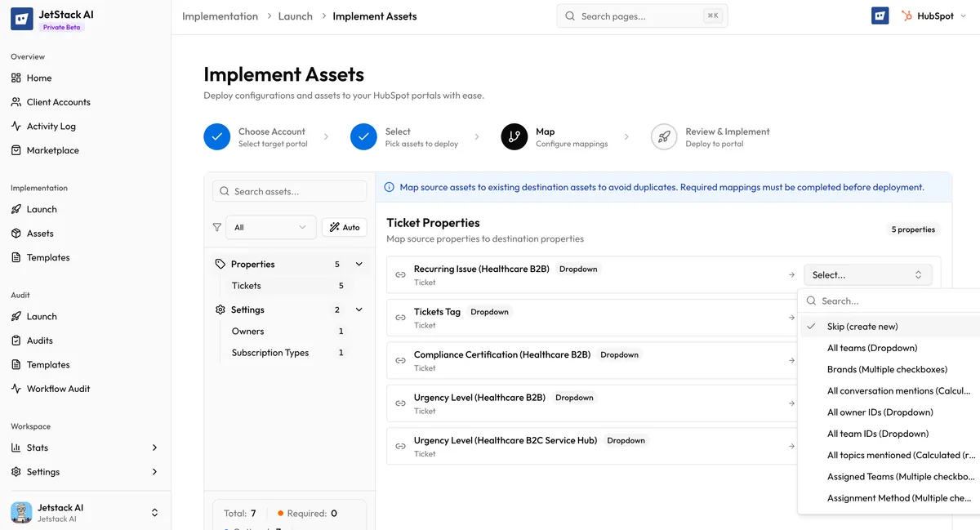Collapse the Settings section
980x530 pixels.
point(358,310)
